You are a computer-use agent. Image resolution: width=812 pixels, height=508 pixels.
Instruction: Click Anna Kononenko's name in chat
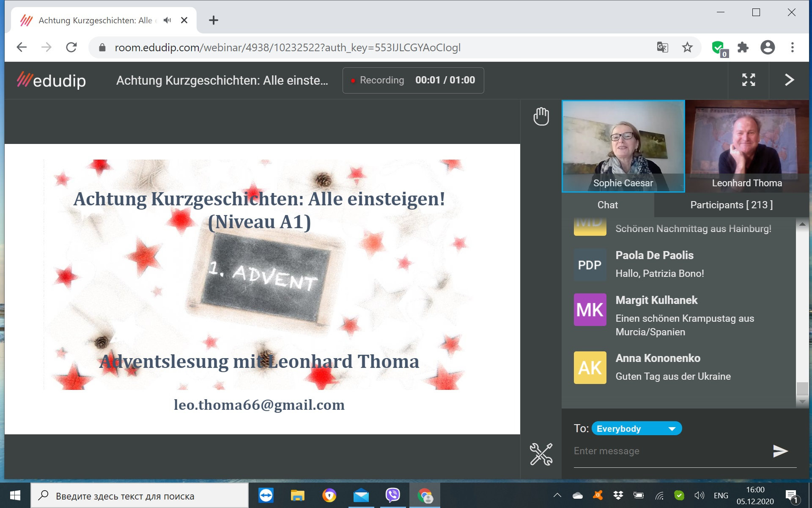click(x=658, y=358)
